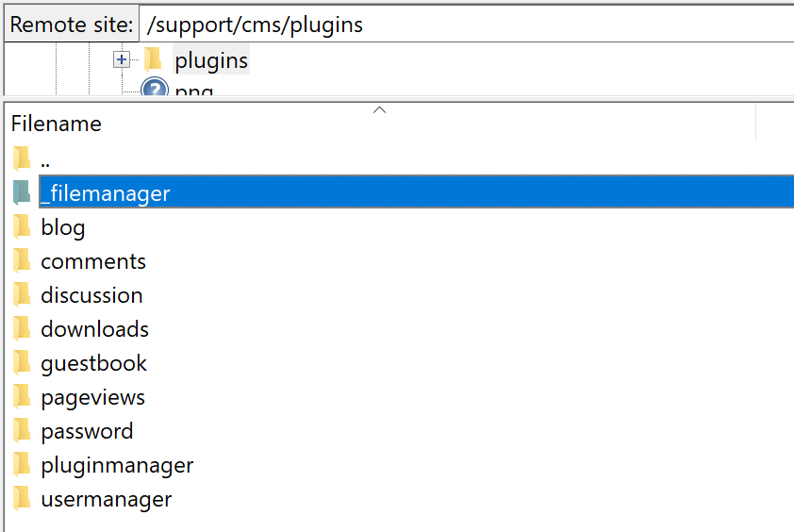Click the plugins tree folder icon
This screenshot has width=794, height=532.
(154, 60)
